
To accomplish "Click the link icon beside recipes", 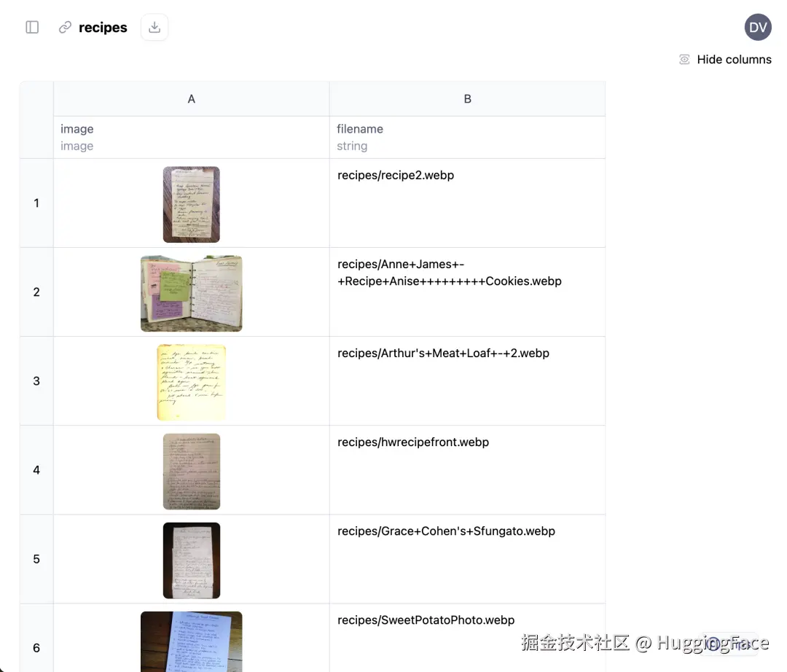I will [65, 27].
